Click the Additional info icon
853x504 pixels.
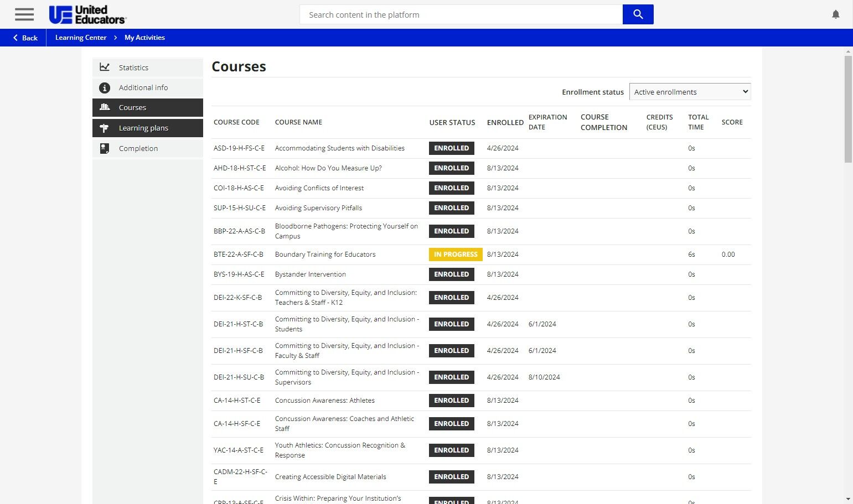[105, 87]
